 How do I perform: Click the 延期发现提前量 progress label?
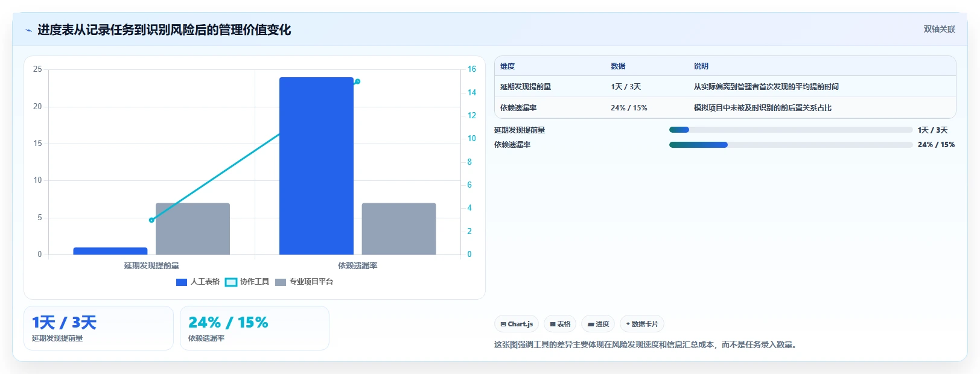(x=520, y=130)
